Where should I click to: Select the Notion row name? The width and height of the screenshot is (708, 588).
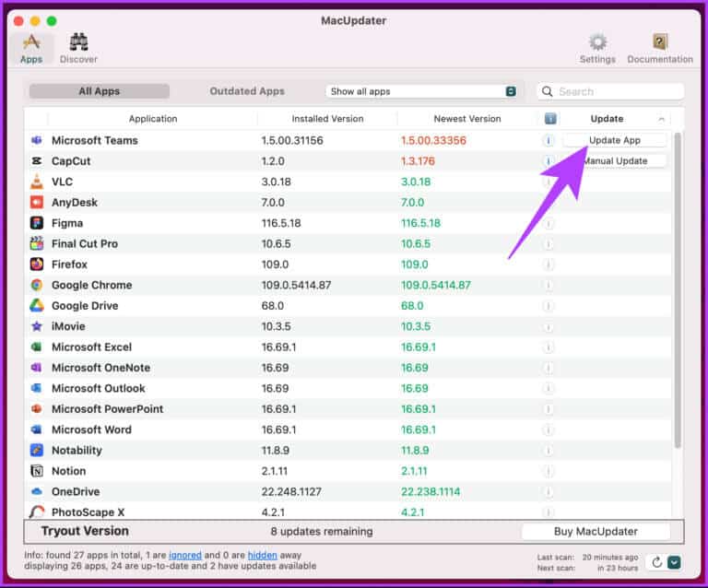pos(68,471)
